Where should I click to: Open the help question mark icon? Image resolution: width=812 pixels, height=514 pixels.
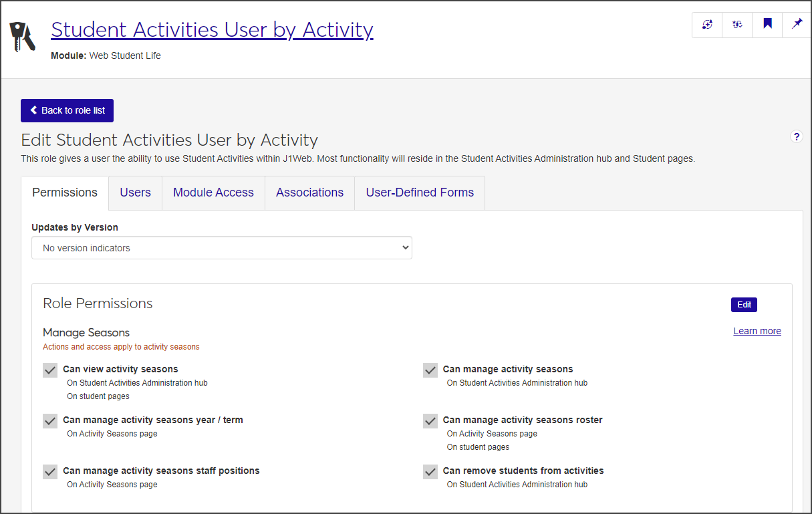[796, 137]
